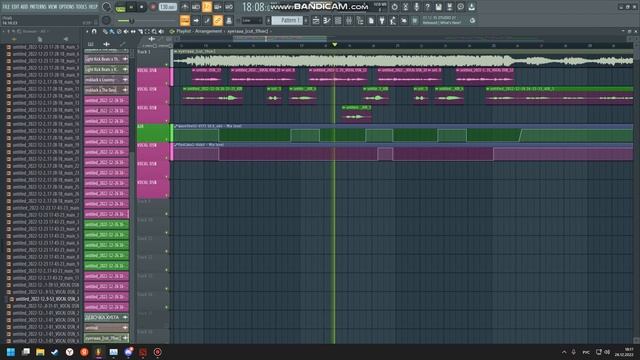The height and width of the screenshot is (360, 640).
Task: Toggle the blend recording icon
Action: coord(218,7)
